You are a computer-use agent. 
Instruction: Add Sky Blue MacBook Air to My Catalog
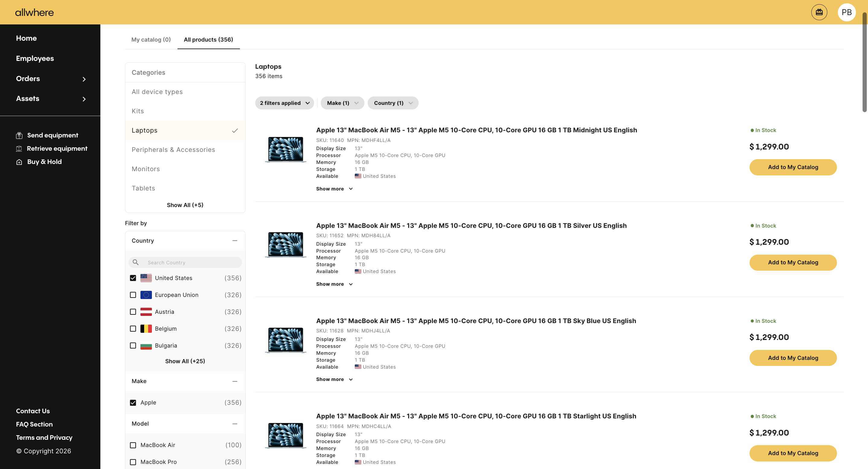coord(793,358)
